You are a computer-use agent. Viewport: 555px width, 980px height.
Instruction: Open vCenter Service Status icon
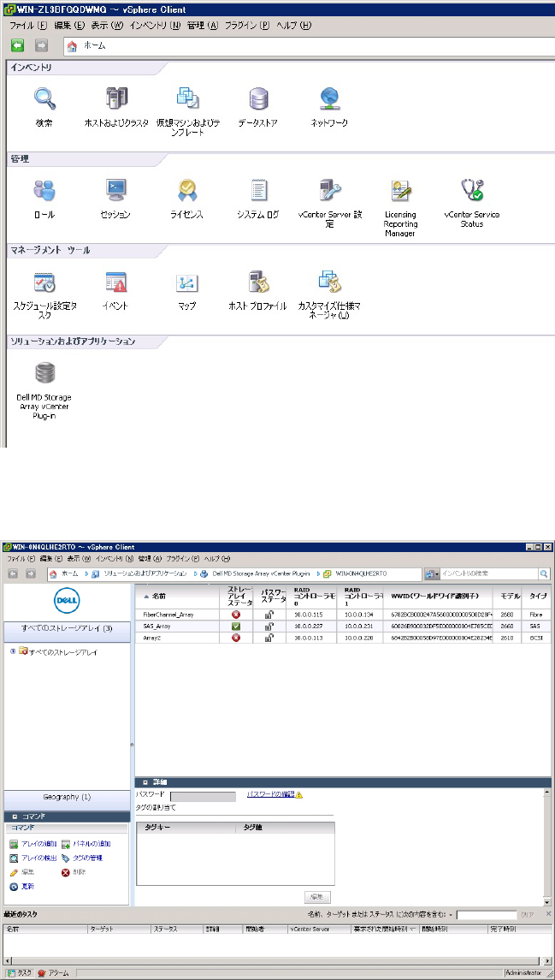click(x=472, y=190)
